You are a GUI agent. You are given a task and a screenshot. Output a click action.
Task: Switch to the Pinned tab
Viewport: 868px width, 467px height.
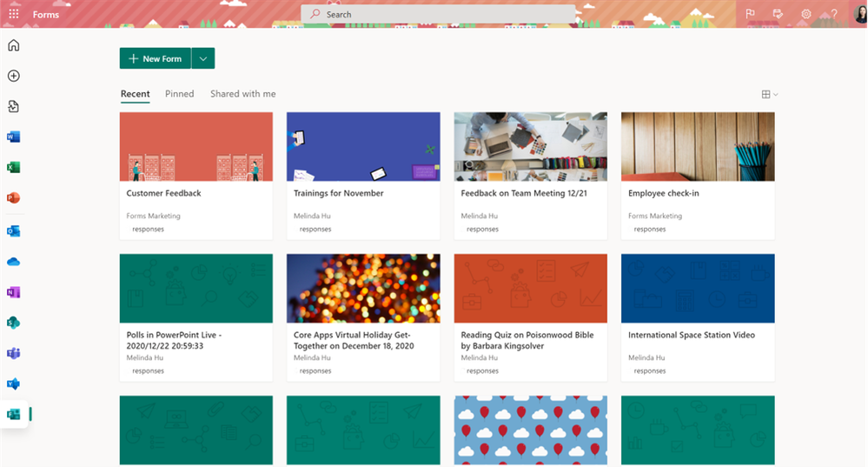click(179, 94)
